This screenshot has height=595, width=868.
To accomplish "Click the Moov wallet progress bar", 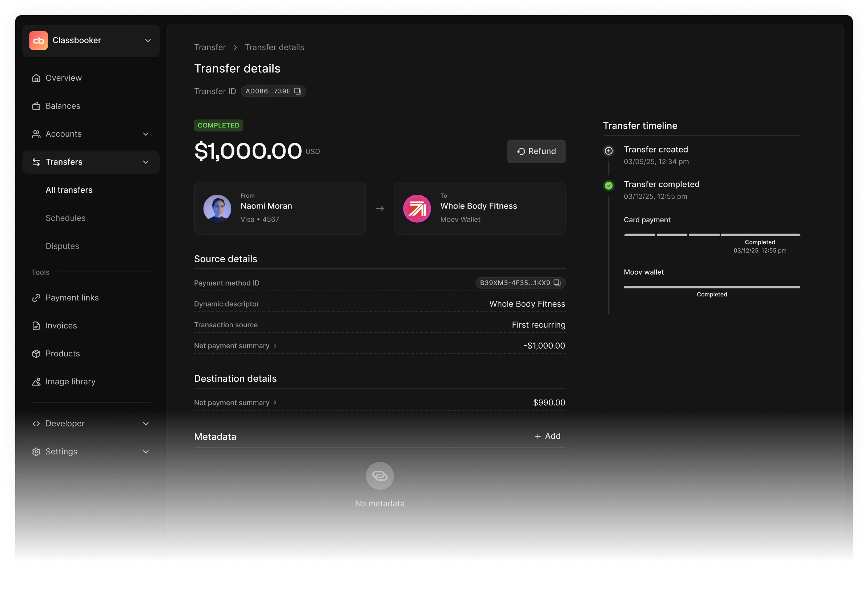I will (712, 287).
